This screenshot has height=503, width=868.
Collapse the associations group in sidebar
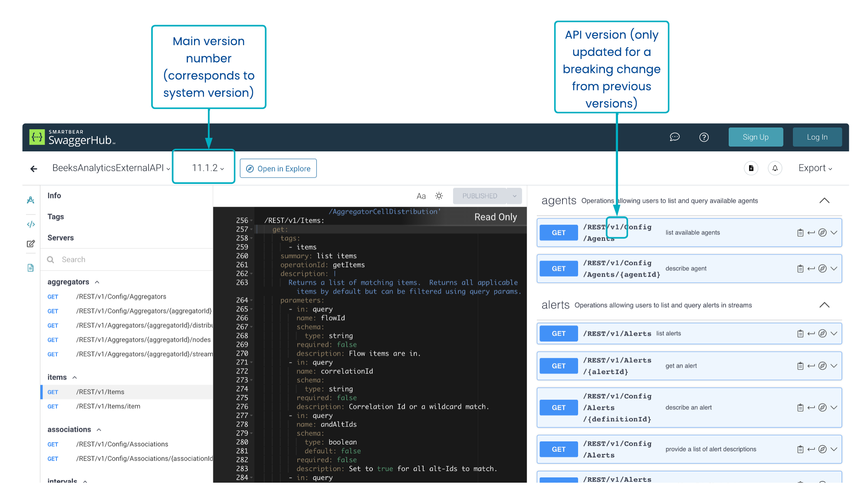point(99,430)
